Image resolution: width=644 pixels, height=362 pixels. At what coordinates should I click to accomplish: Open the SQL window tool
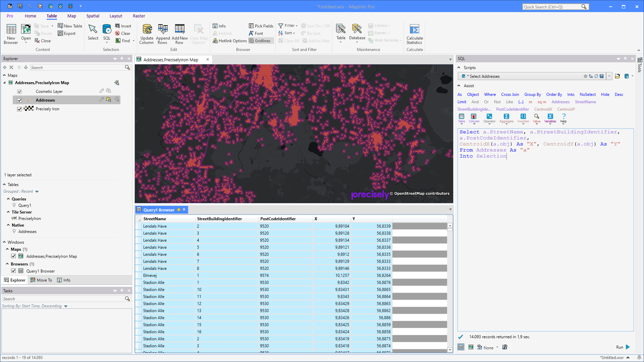[107, 33]
